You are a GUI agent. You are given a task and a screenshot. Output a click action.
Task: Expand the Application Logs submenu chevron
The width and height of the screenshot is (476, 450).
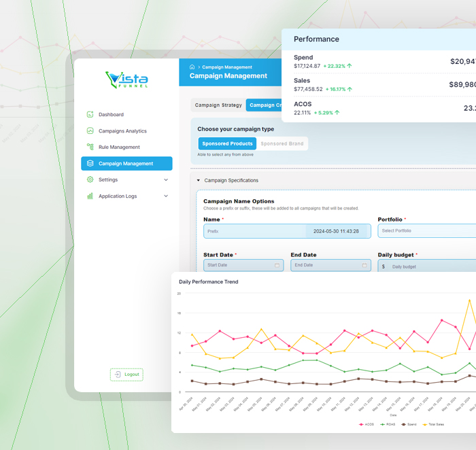tap(166, 196)
